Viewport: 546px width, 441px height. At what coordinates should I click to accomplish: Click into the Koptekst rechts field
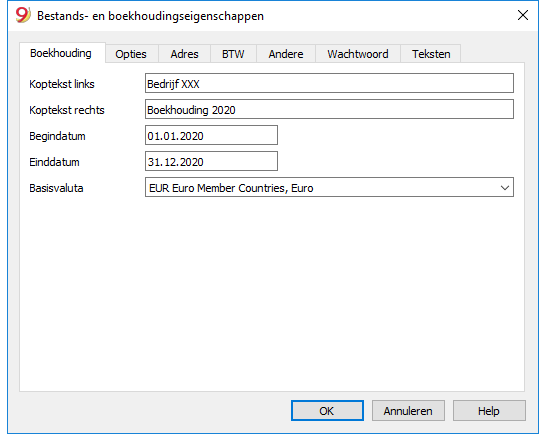pos(329,109)
